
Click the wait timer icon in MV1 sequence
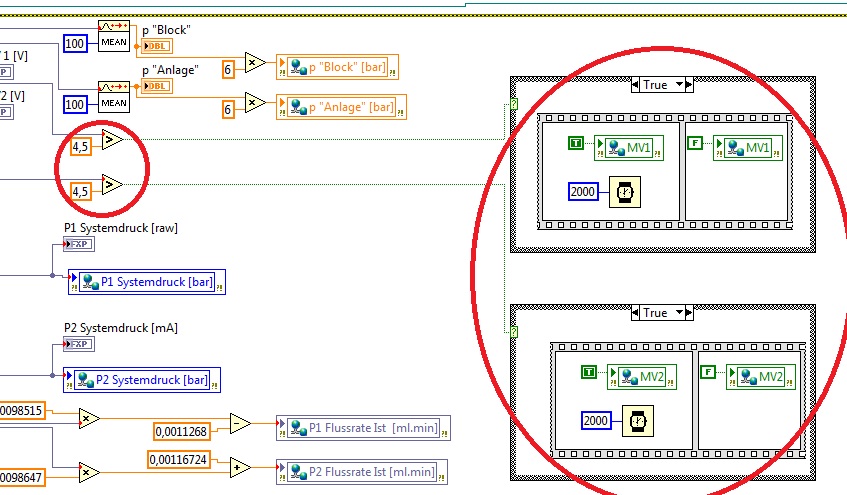point(625,192)
